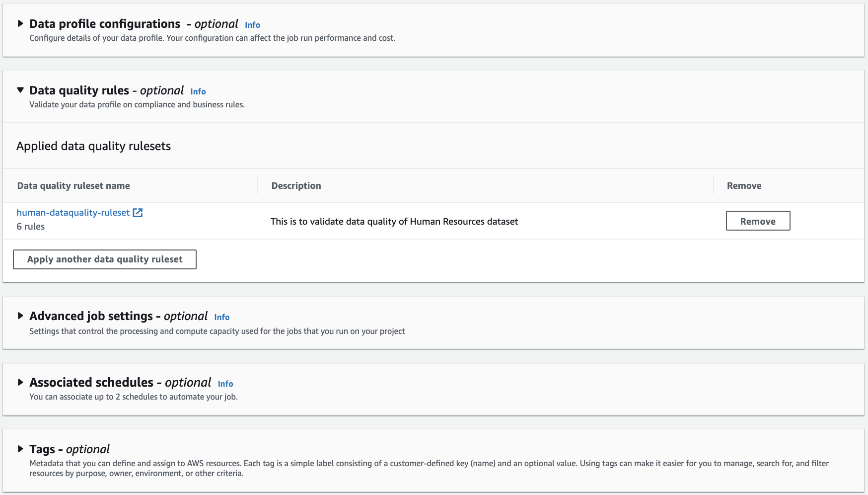The width and height of the screenshot is (868, 495).
Task: Click the Human Resources dataset description text
Action: (394, 222)
